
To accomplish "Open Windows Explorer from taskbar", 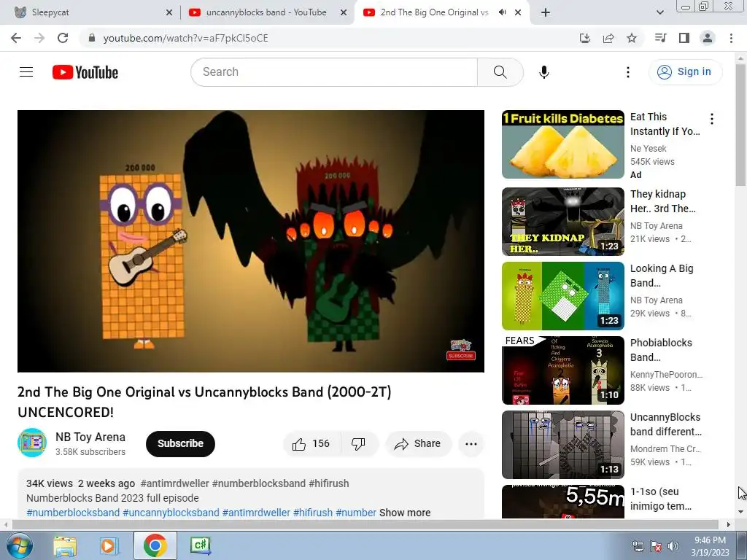I will tap(65, 545).
